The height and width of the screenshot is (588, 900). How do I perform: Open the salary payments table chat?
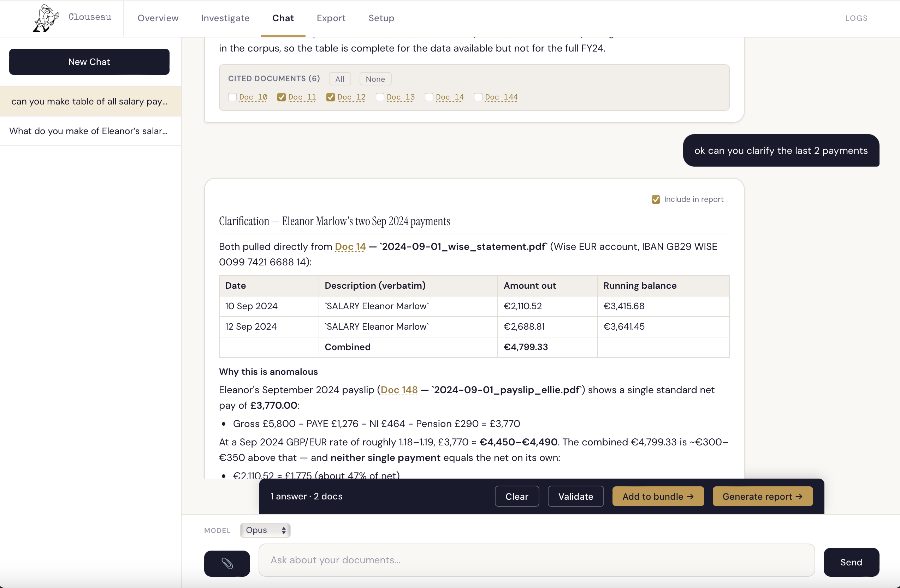point(90,101)
